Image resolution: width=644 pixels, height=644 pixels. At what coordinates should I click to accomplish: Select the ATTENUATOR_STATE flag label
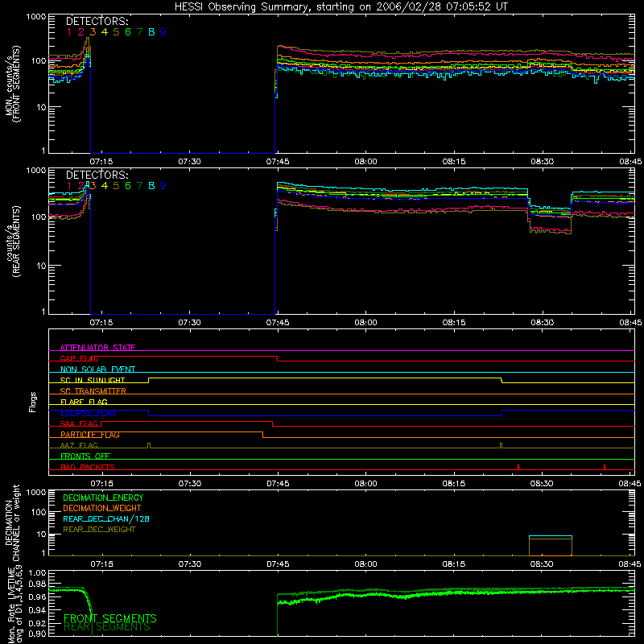click(97, 348)
